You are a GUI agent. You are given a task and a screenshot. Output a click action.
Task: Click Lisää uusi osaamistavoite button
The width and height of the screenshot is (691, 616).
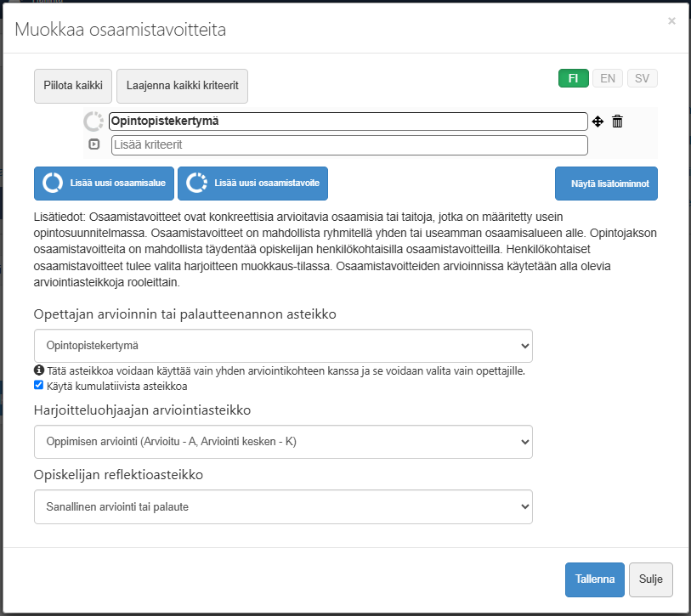tap(252, 183)
